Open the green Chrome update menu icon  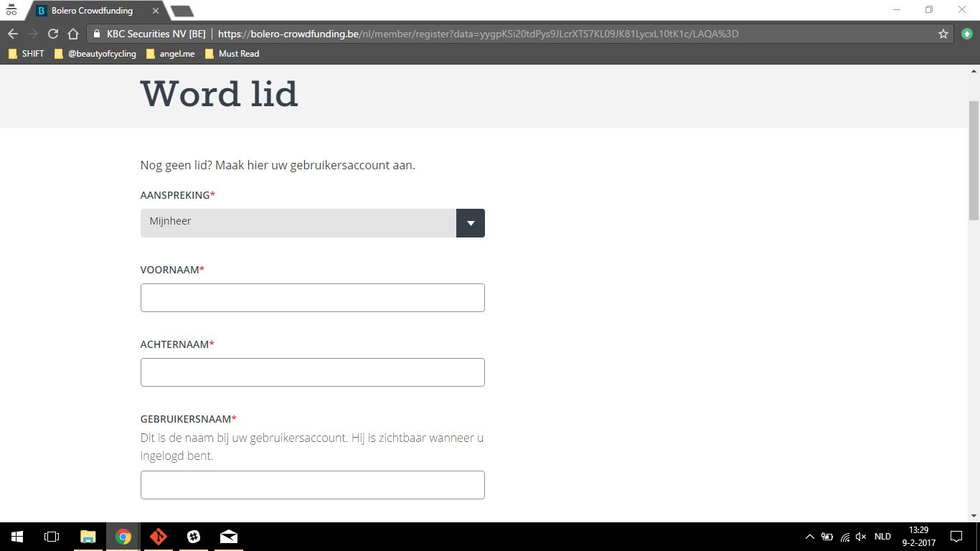click(x=966, y=34)
